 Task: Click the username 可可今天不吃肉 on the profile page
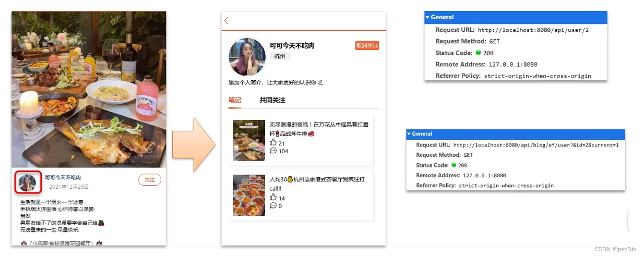(x=292, y=46)
